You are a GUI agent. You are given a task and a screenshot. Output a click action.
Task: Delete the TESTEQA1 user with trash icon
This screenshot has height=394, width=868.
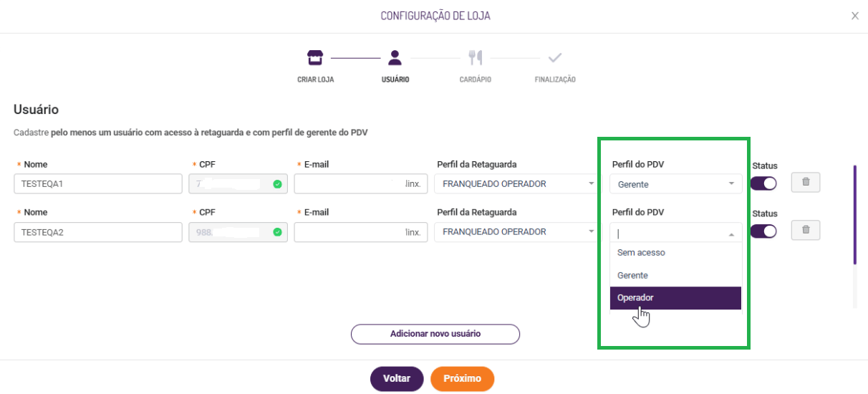(805, 183)
